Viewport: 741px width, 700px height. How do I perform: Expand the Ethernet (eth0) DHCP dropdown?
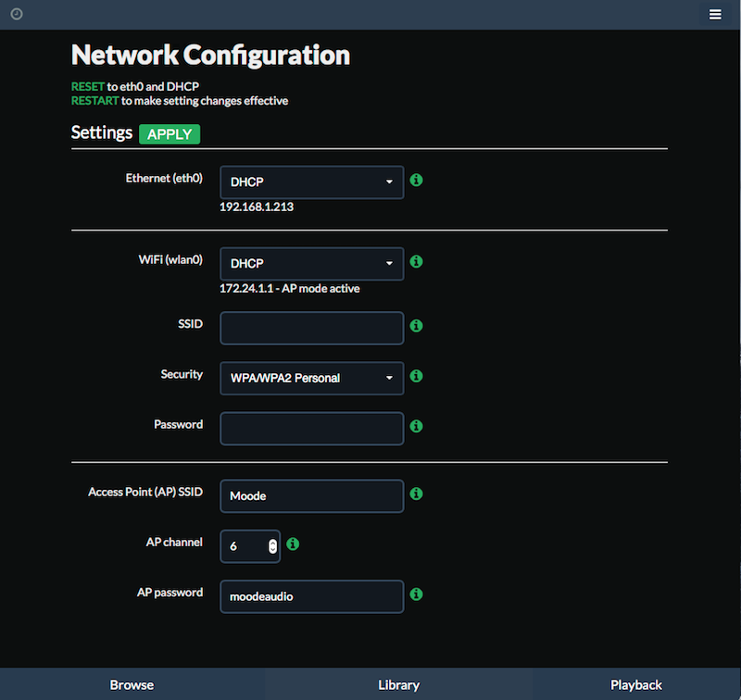[312, 182]
